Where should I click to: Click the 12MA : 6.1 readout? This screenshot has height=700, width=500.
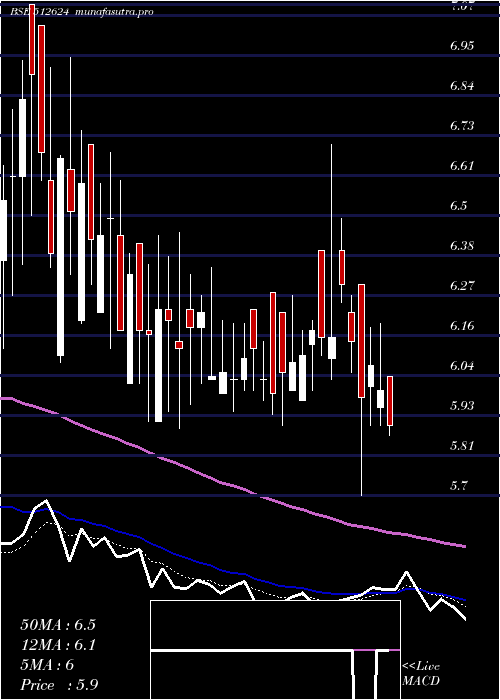point(58,645)
